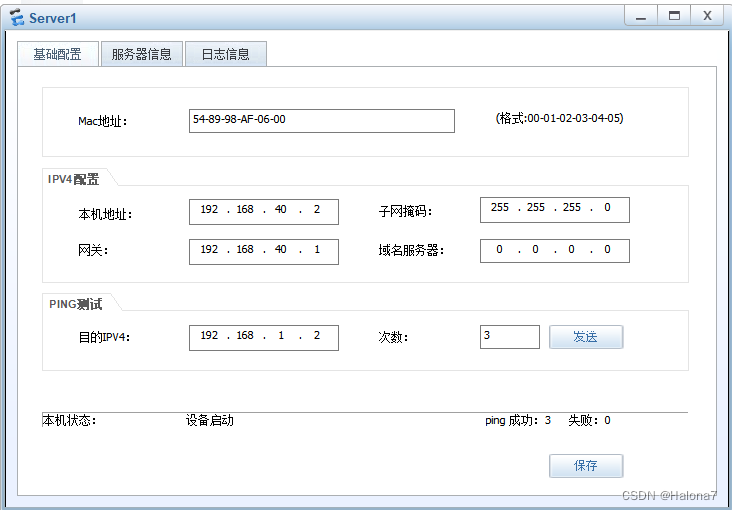Image resolution: width=732 pixels, height=510 pixels.
Task: Save configuration with 保存 button
Action: 586,466
